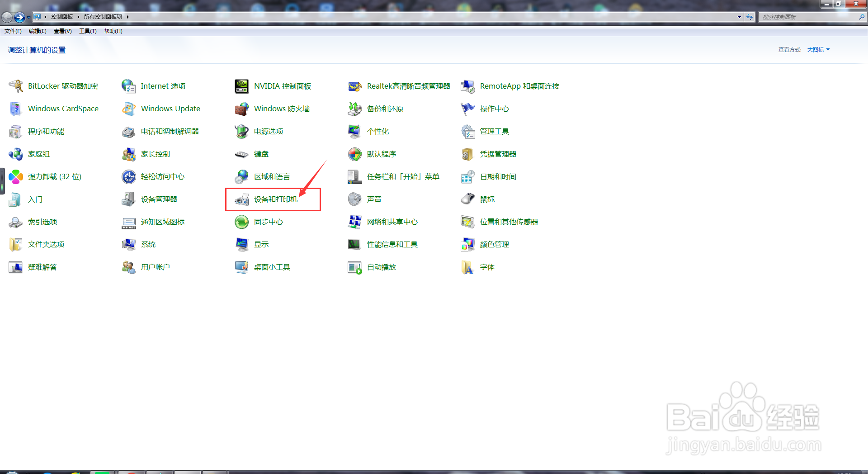
Task: Open the 程序和功能 link
Action: tap(46, 131)
